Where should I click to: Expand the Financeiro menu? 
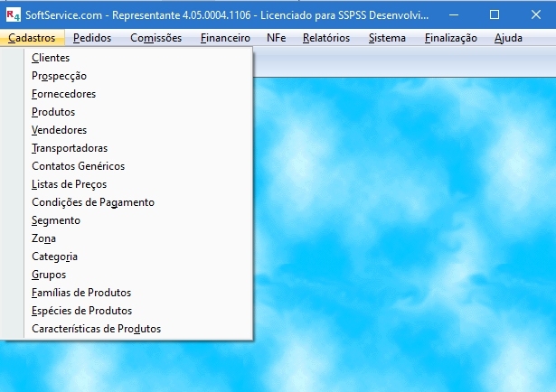click(x=225, y=38)
